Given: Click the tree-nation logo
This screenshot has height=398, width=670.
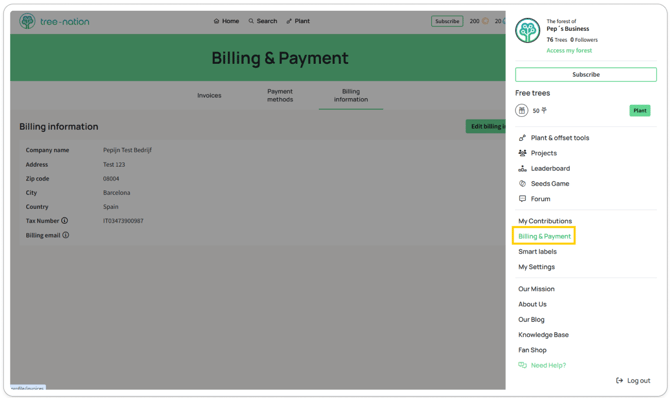Looking at the screenshot, I should pyautogui.click(x=54, y=21).
